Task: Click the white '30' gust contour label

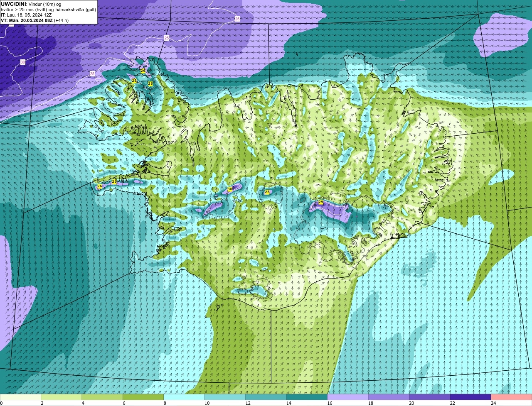Action: pos(22,62)
